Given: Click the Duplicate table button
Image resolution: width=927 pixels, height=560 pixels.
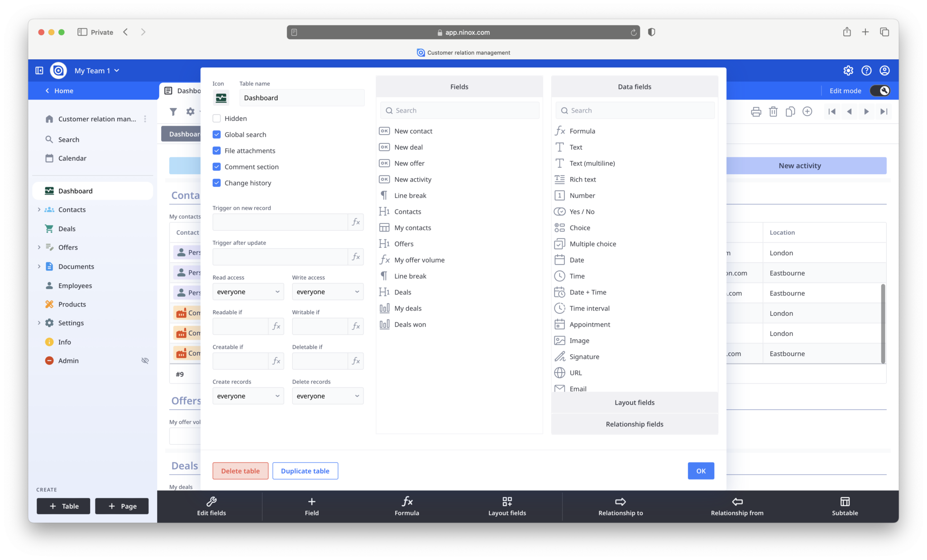Looking at the screenshot, I should (x=305, y=470).
